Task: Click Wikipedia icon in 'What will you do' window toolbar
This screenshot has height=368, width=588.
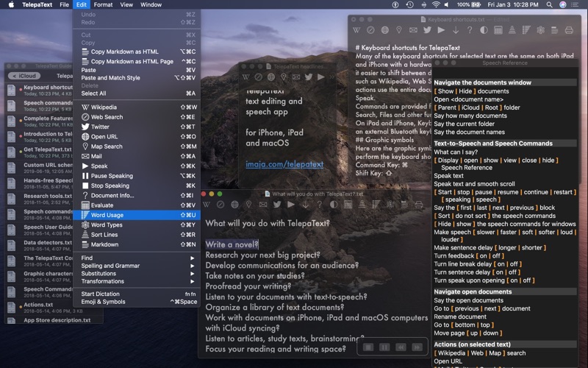Action: (207, 205)
